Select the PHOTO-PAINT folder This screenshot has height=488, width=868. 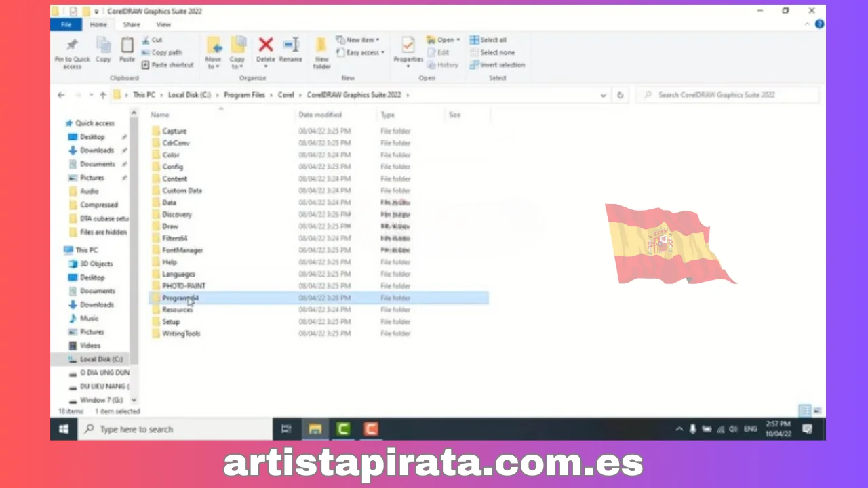point(184,286)
